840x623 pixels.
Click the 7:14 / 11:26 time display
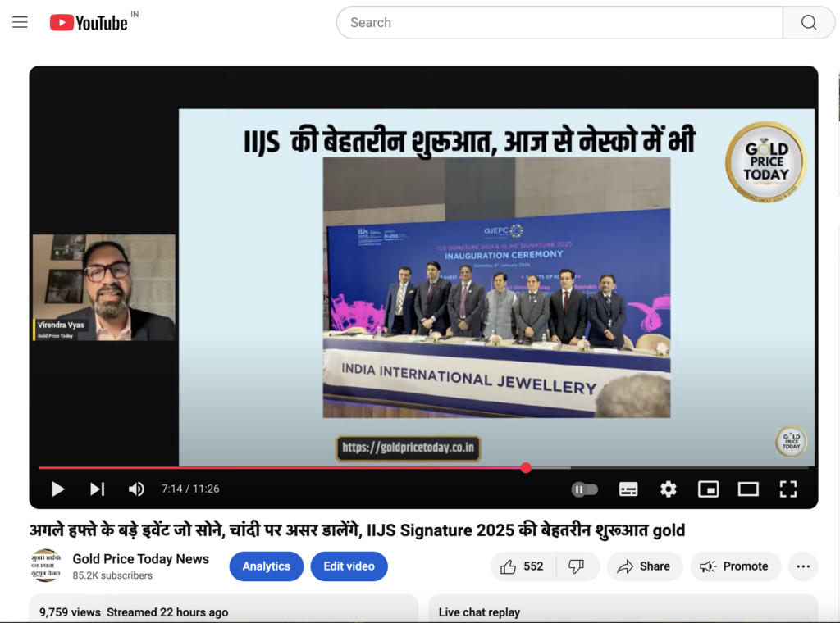190,489
